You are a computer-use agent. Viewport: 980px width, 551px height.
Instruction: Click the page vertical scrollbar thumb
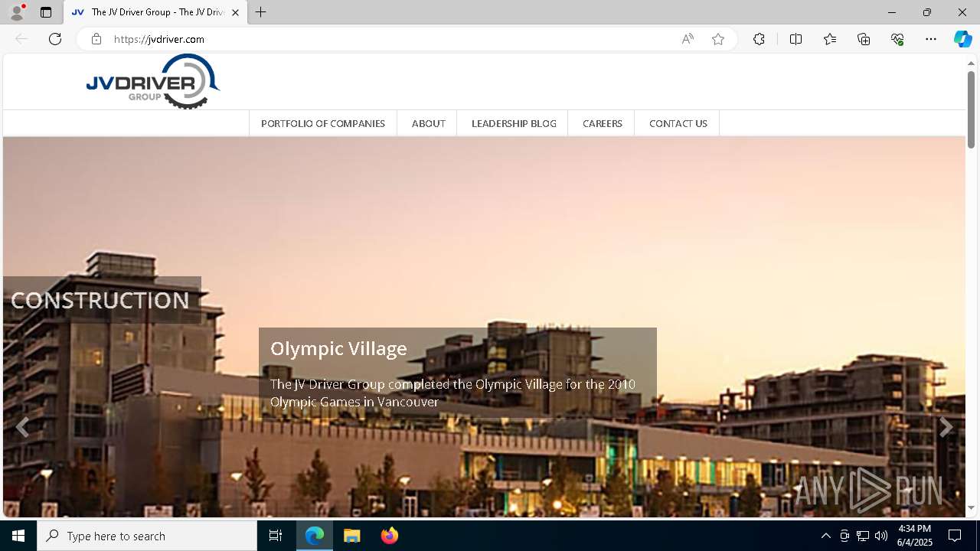[971, 109]
